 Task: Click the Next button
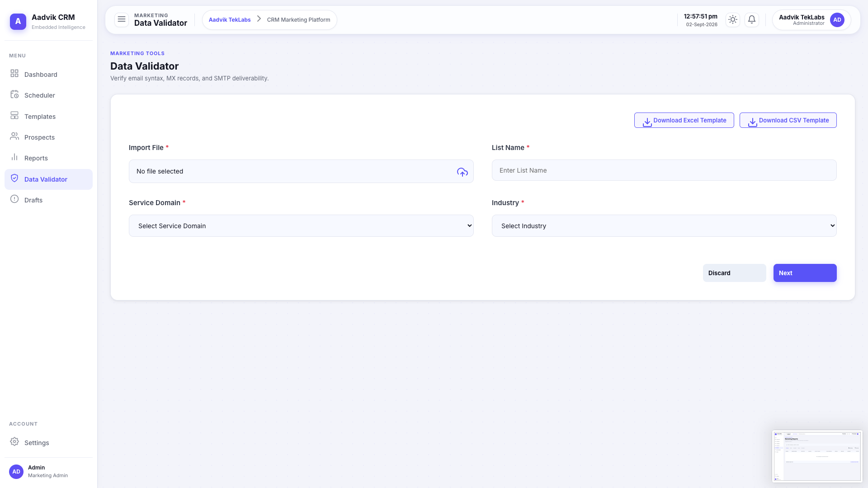(805, 273)
